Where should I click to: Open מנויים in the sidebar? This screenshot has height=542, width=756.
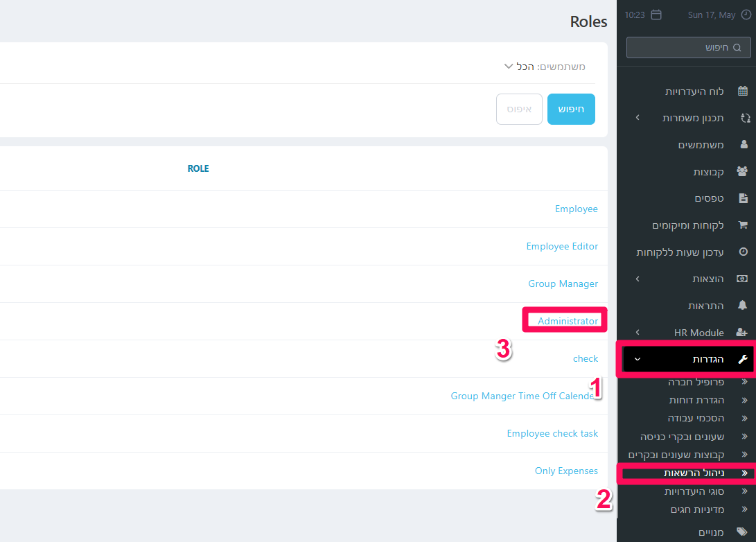click(711, 532)
